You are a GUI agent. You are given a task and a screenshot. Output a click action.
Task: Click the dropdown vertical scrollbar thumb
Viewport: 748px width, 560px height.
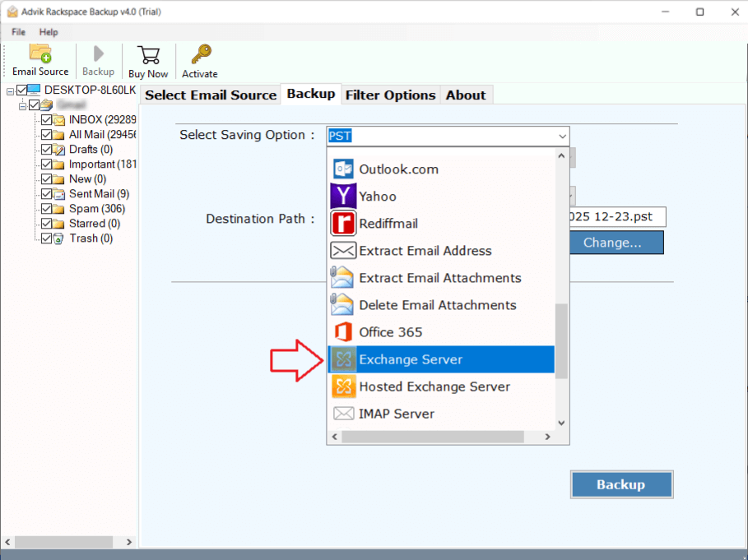click(x=561, y=340)
